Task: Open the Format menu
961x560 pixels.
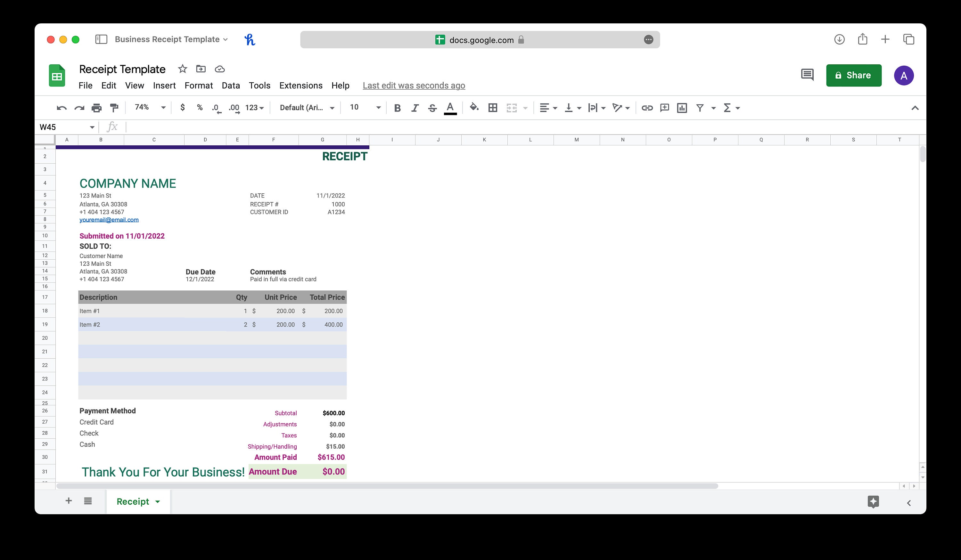Action: click(x=199, y=85)
